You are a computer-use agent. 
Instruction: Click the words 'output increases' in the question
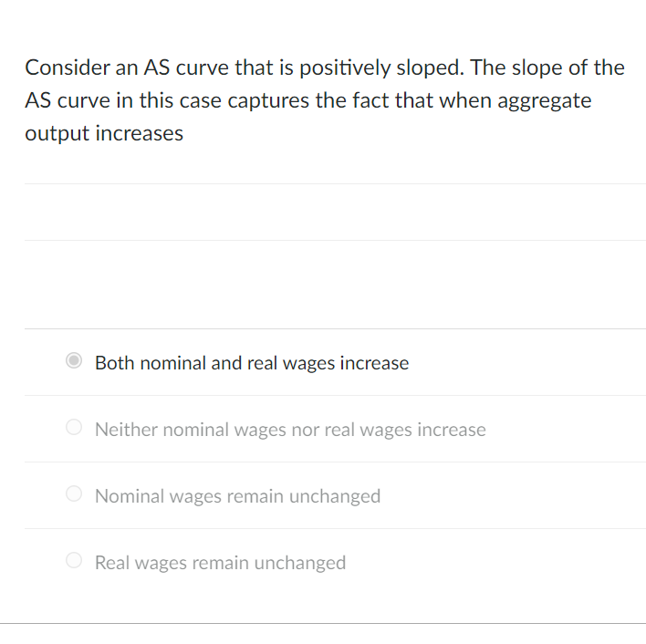pyautogui.click(x=104, y=133)
